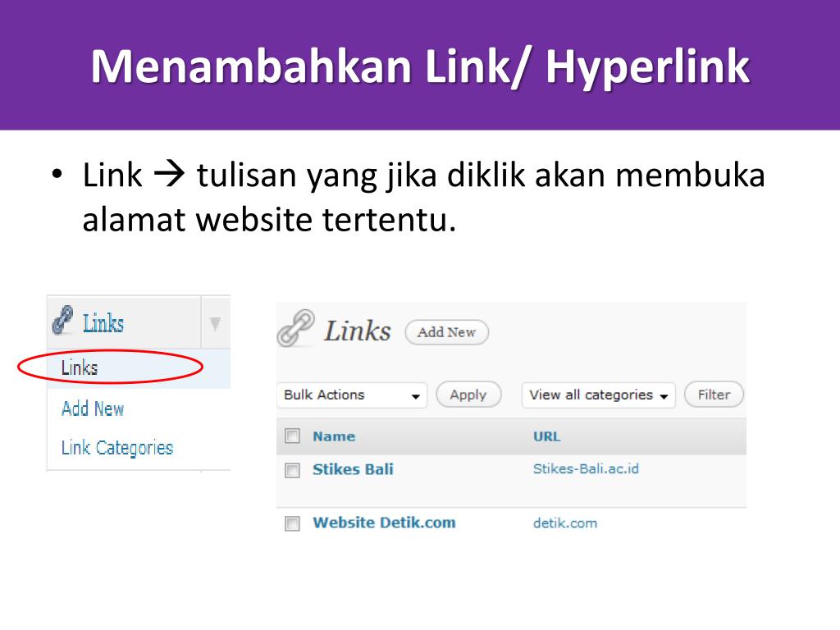Open the Links sidebar section header
Image resolution: width=840 pixels, height=630 pixels.
click(x=103, y=323)
